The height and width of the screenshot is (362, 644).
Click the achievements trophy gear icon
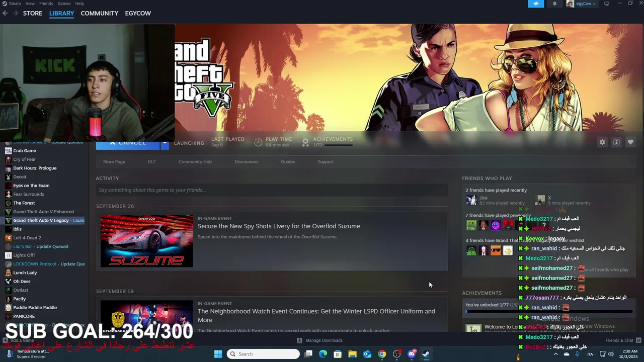pyautogui.click(x=305, y=142)
